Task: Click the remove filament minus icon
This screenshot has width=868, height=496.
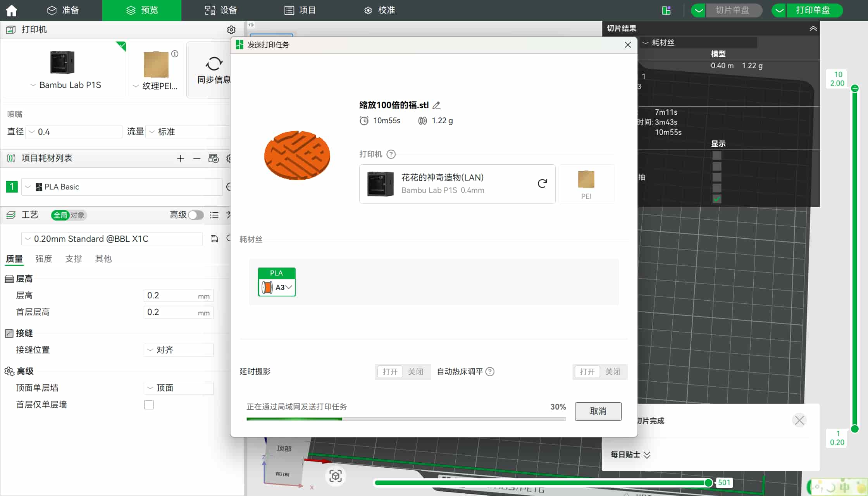Action: pyautogui.click(x=197, y=158)
